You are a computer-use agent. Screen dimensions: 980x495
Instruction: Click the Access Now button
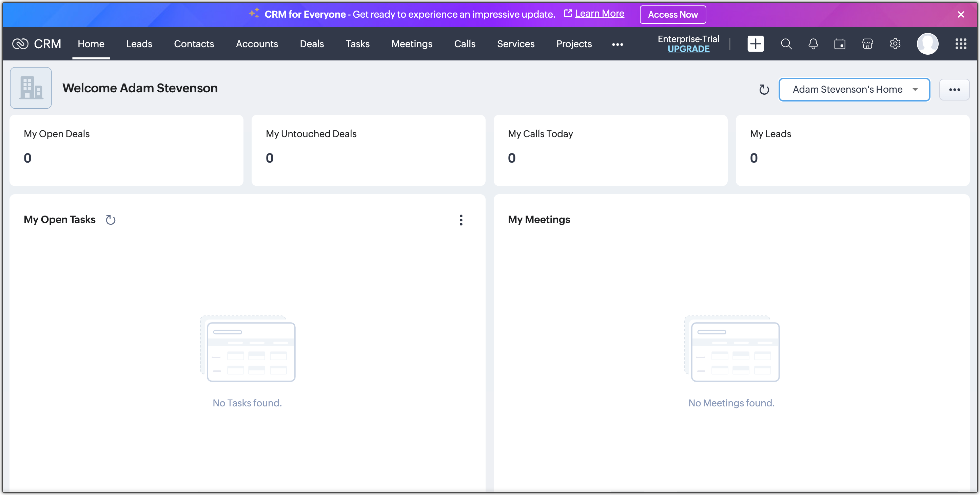pyautogui.click(x=673, y=15)
